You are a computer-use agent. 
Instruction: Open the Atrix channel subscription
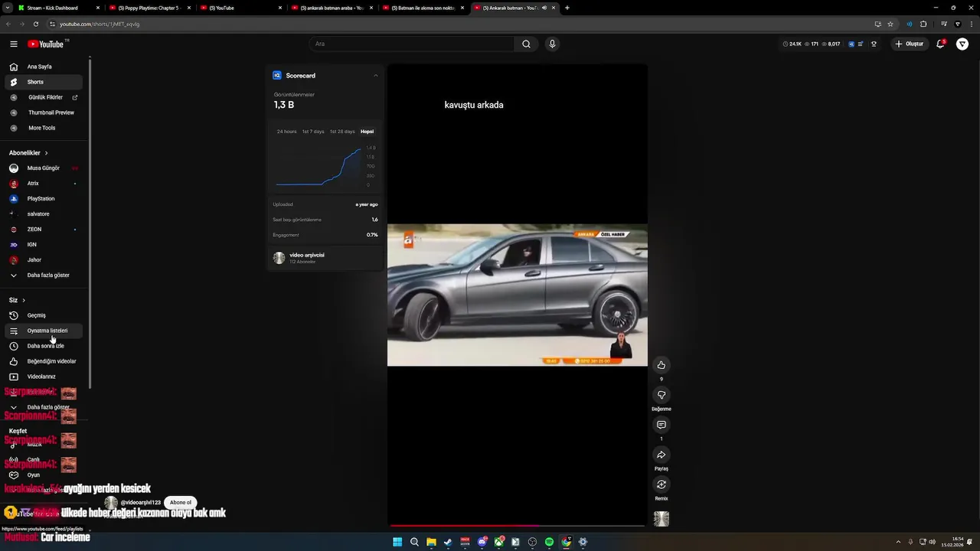pyautogui.click(x=44, y=183)
